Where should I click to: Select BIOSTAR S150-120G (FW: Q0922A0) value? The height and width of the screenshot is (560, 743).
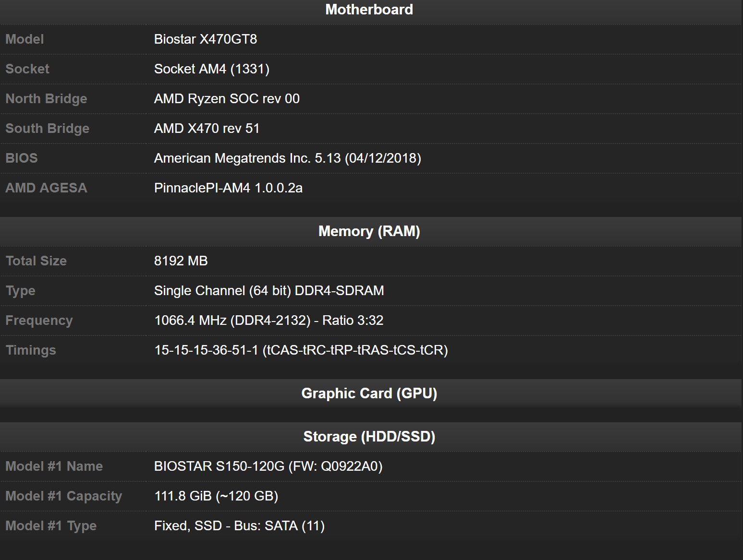[268, 466]
